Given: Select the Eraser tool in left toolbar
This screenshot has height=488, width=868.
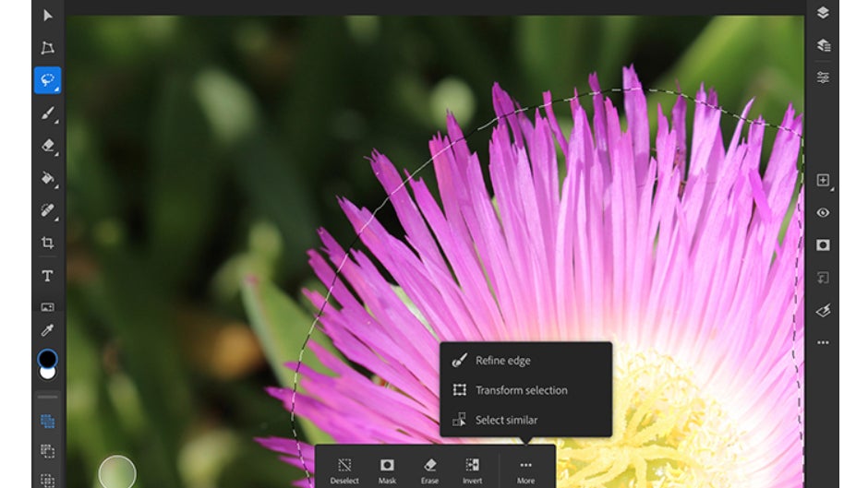Looking at the screenshot, I should pos(48,146).
